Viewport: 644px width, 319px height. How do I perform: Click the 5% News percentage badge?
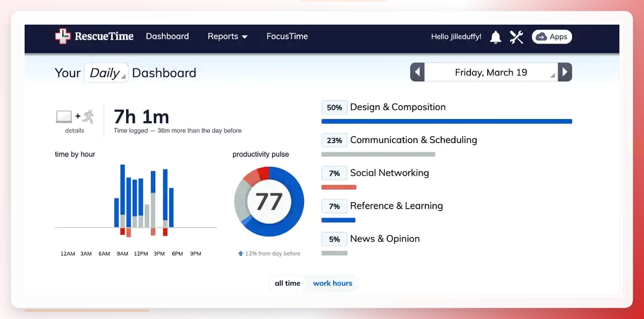[x=335, y=239]
